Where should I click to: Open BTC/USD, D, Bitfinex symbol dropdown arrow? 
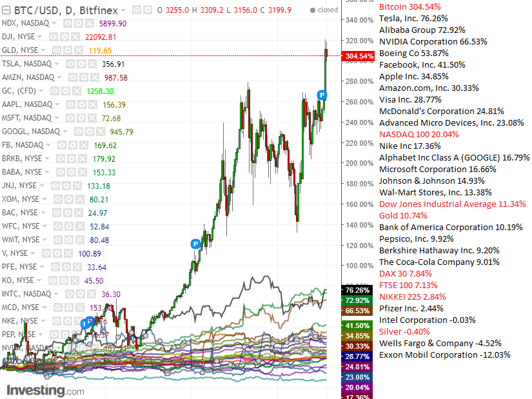[123, 10]
